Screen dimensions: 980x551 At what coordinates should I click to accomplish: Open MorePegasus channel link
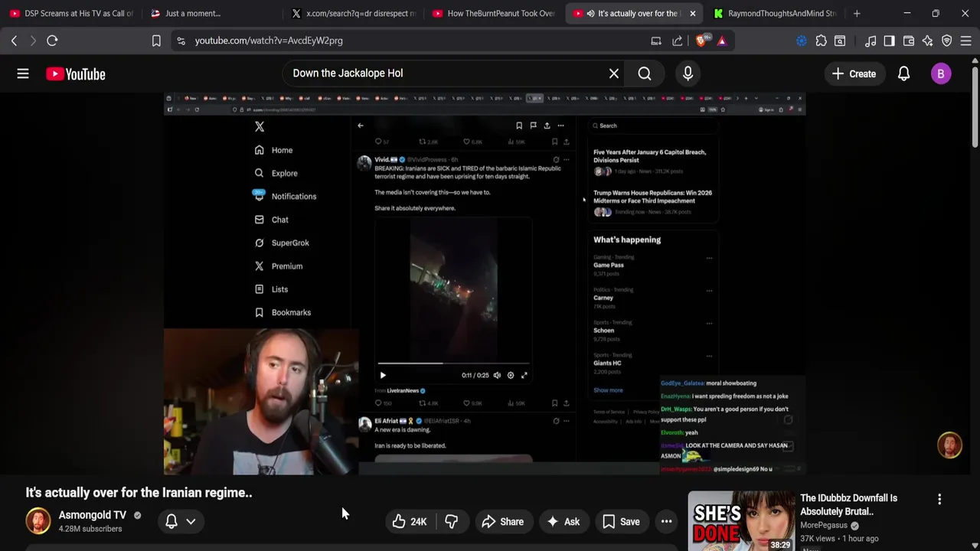pyautogui.click(x=824, y=525)
